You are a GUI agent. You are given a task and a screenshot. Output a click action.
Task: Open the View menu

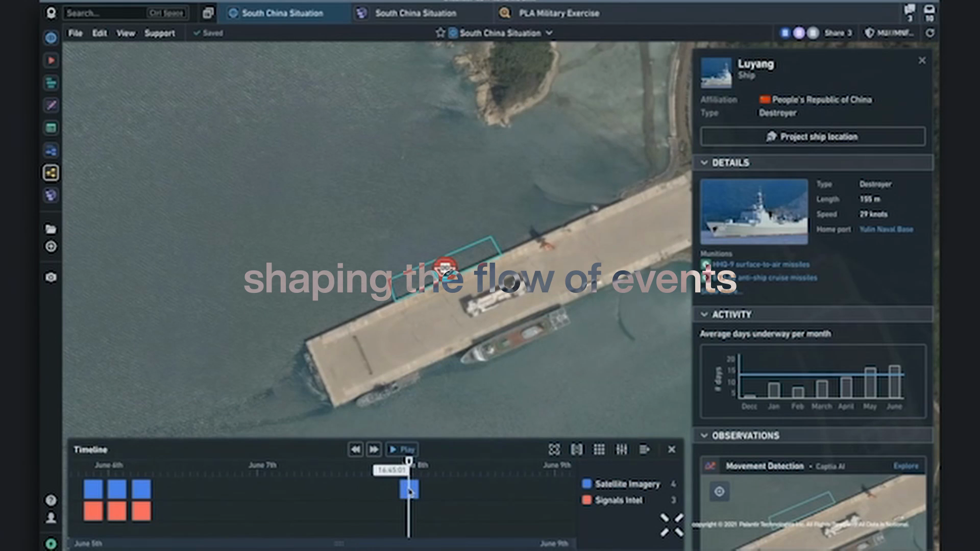(126, 33)
